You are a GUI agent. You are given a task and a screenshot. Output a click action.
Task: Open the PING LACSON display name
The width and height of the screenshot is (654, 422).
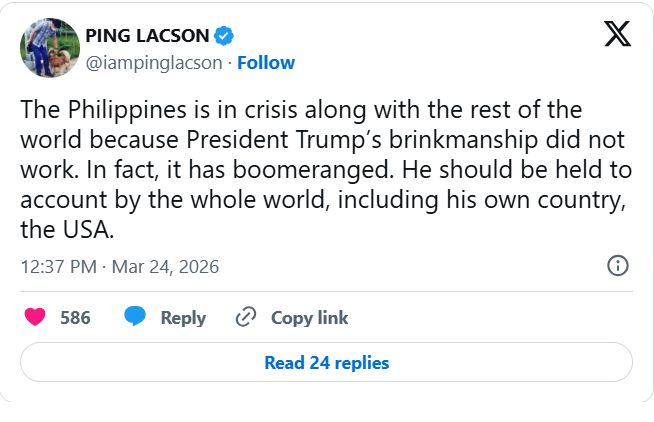(x=147, y=36)
